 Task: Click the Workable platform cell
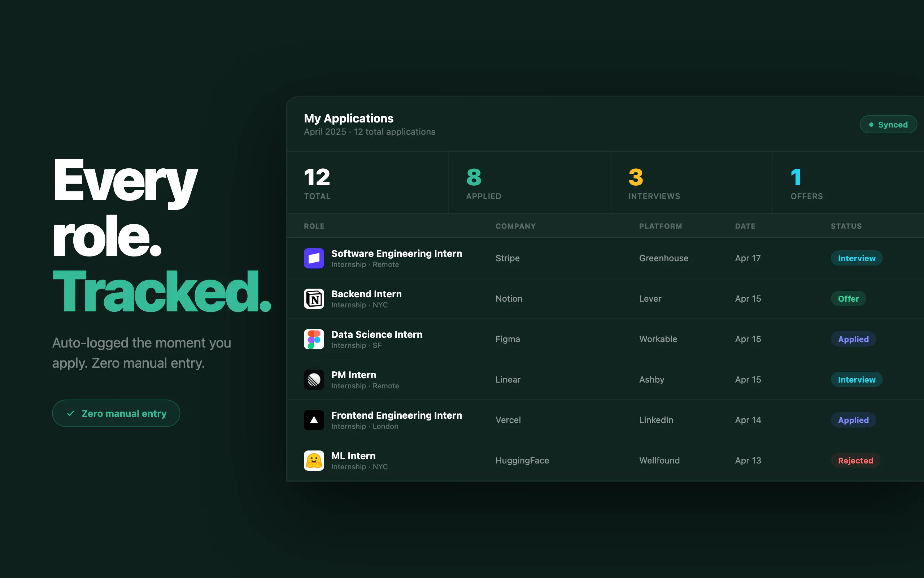[658, 339]
